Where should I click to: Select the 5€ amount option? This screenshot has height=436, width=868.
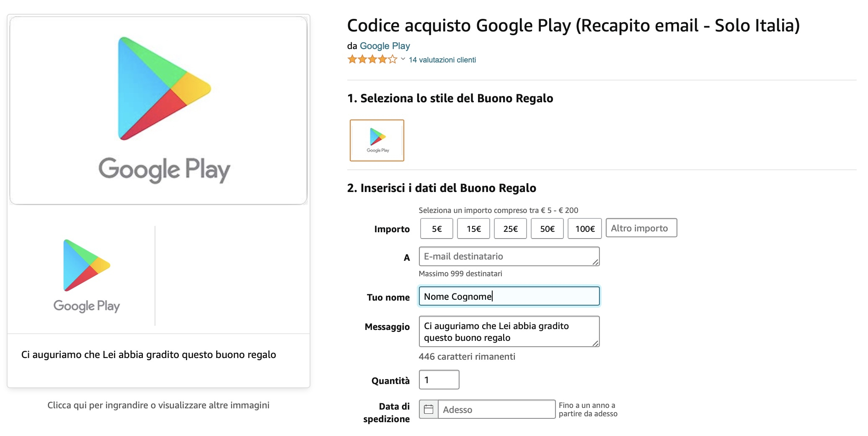436,228
